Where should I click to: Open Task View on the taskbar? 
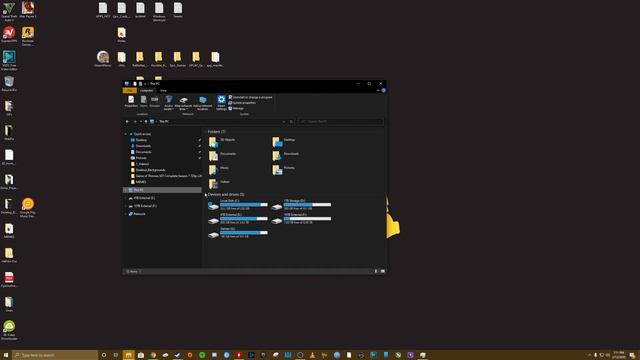[x=116, y=355]
